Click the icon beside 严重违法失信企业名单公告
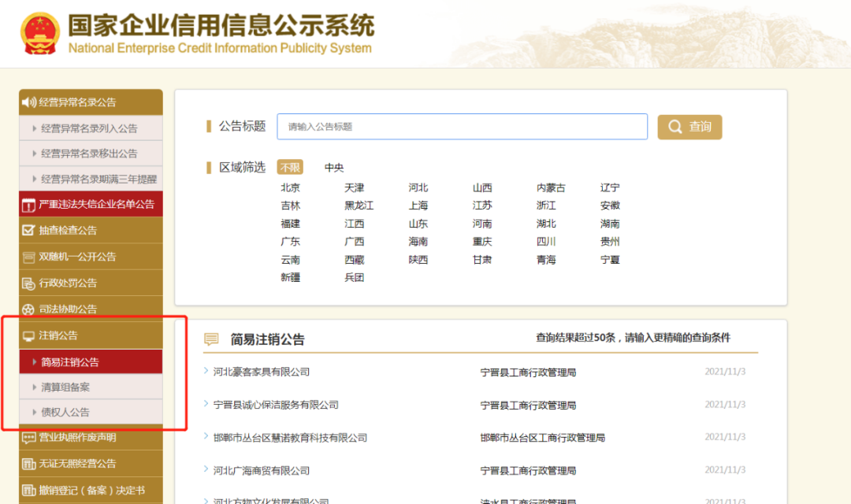This screenshot has height=504, width=851. [28, 205]
